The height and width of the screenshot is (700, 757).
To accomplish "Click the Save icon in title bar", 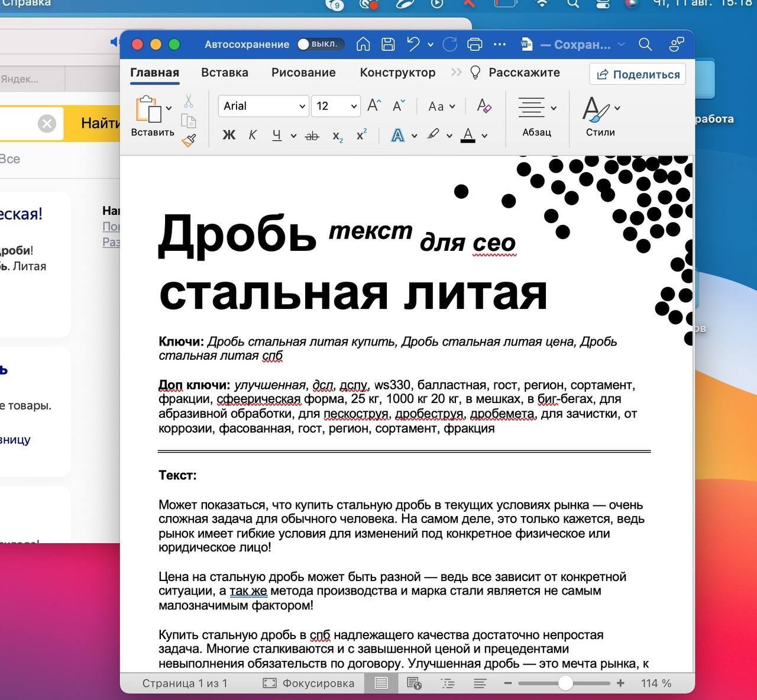I will tap(388, 44).
